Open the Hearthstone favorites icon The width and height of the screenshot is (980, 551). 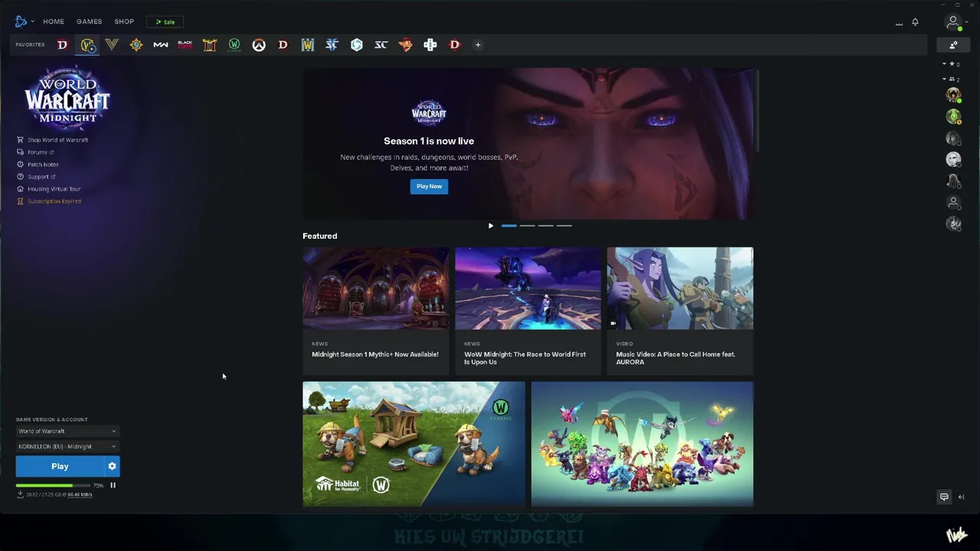136,45
